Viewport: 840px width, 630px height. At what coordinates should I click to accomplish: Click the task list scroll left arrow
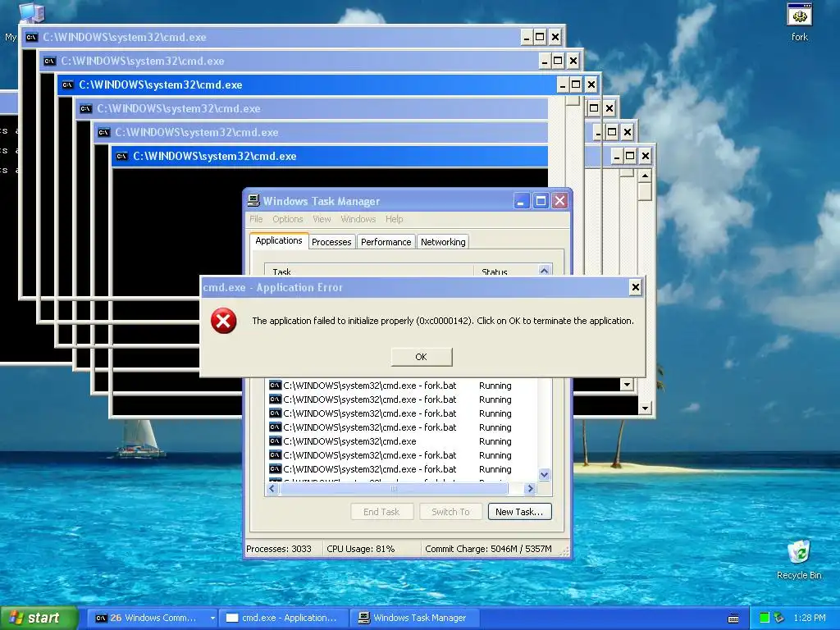coord(272,489)
